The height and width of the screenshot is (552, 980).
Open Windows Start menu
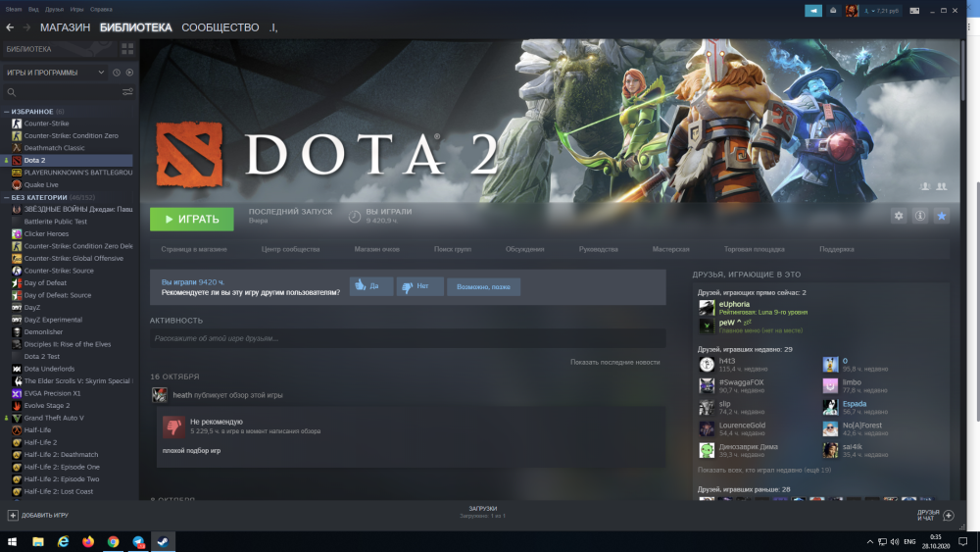[12, 541]
